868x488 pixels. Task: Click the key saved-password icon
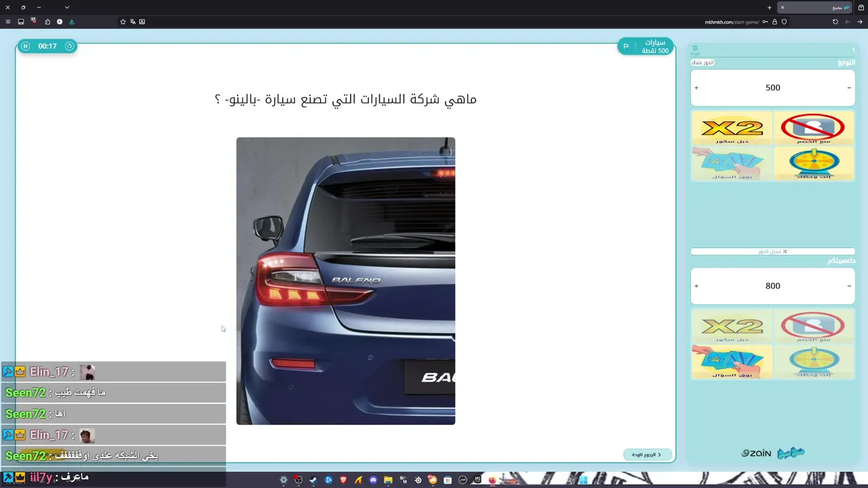click(765, 22)
